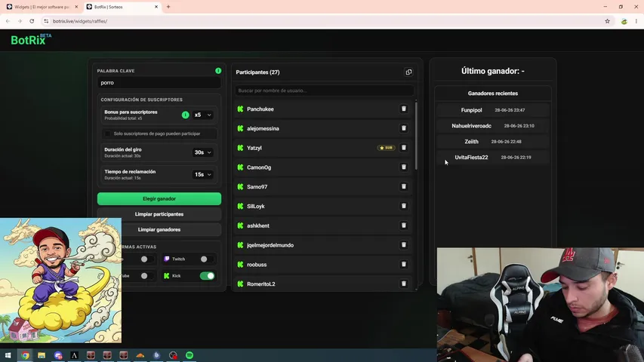Viewport: 644px width, 362px height.
Task: Click the info icon next to Palabra Clave
Action: point(218,71)
